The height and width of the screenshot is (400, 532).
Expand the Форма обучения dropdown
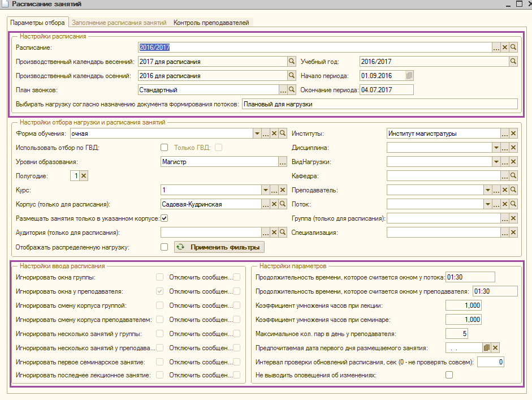pyautogui.click(x=257, y=134)
